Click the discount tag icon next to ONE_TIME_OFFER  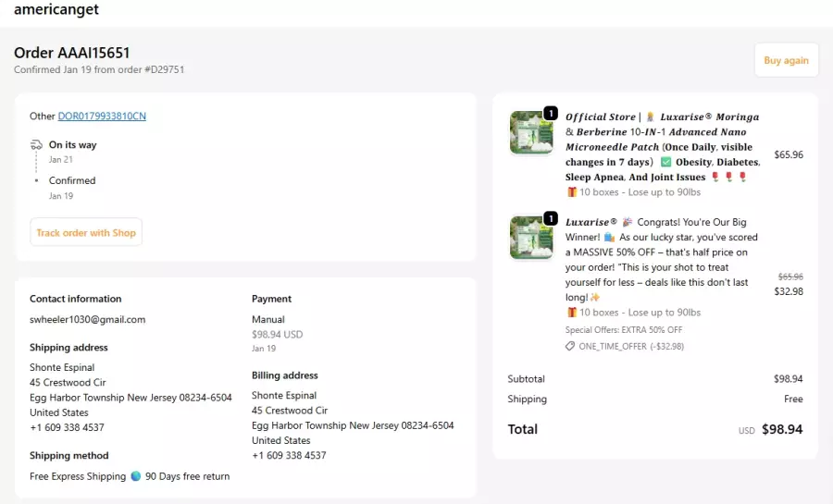(x=570, y=346)
